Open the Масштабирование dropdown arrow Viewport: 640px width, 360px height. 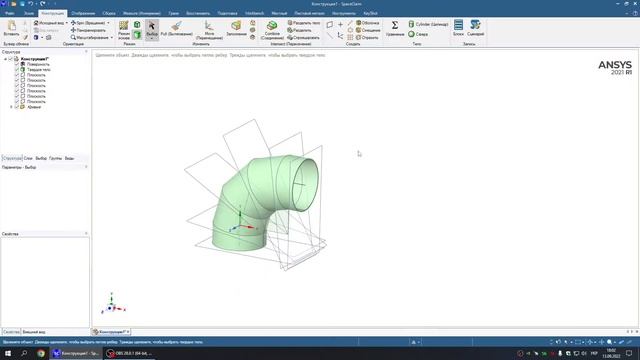click(x=111, y=38)
